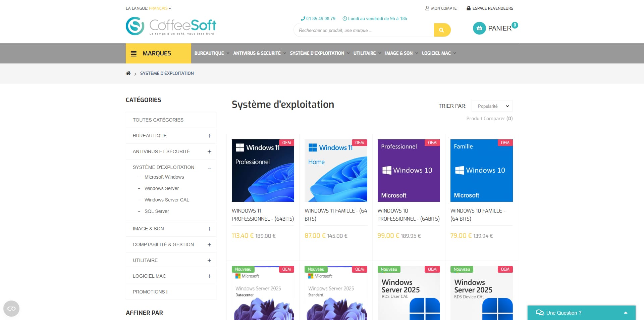
Task: Click the 87,00 € price
Action: 315,236
